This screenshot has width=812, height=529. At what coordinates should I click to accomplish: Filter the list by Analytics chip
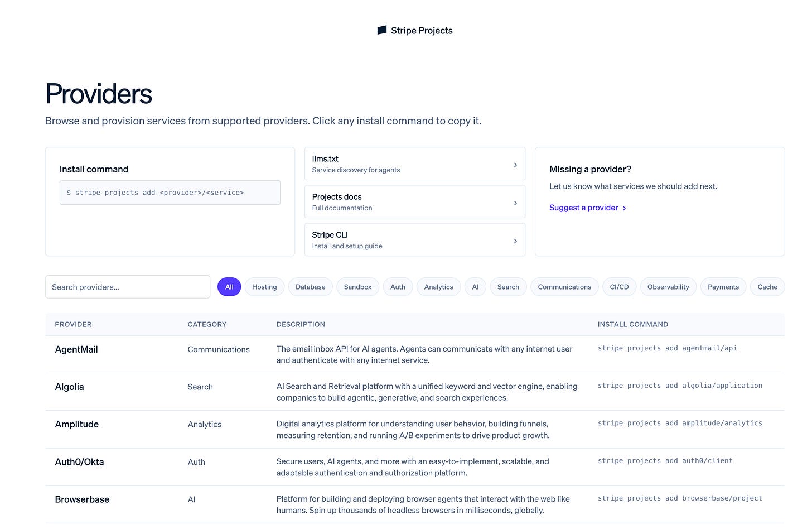point(439,287)
